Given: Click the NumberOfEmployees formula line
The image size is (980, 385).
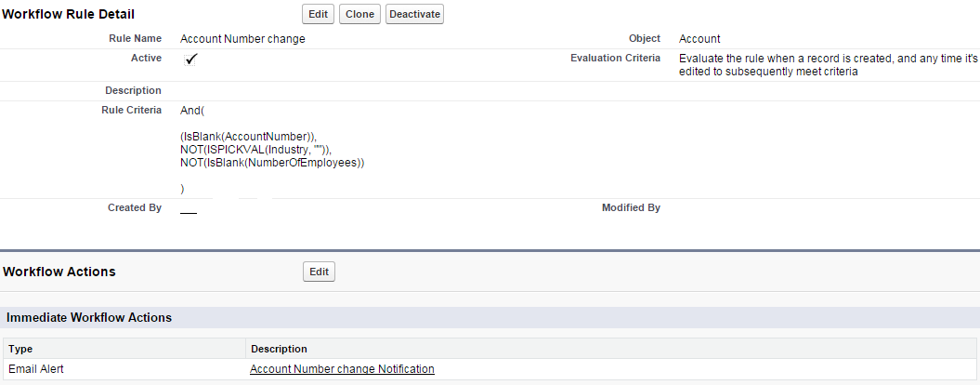Looking at the screenshot, I should click(x=272, y=162).
